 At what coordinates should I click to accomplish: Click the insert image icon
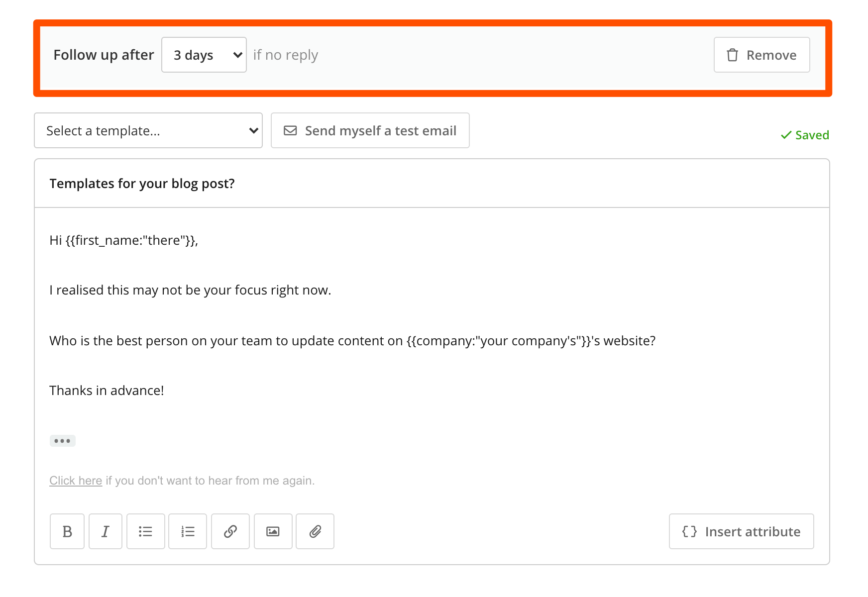coord(273,531)
